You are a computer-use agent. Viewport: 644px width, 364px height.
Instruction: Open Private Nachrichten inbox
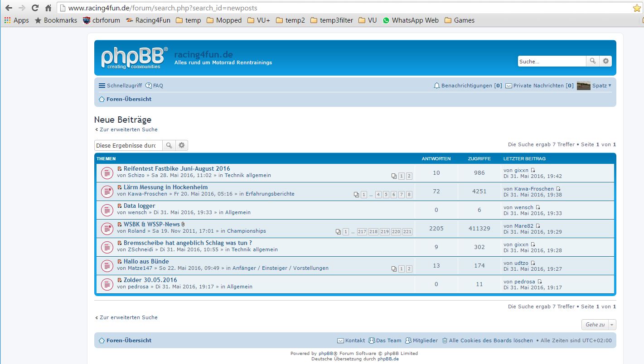(539, 86)
